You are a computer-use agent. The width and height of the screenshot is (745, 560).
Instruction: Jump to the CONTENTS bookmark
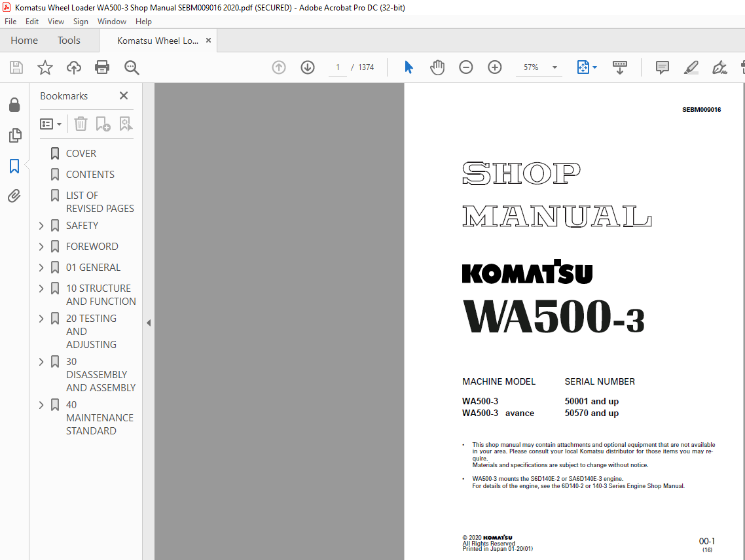coord(90,174)
